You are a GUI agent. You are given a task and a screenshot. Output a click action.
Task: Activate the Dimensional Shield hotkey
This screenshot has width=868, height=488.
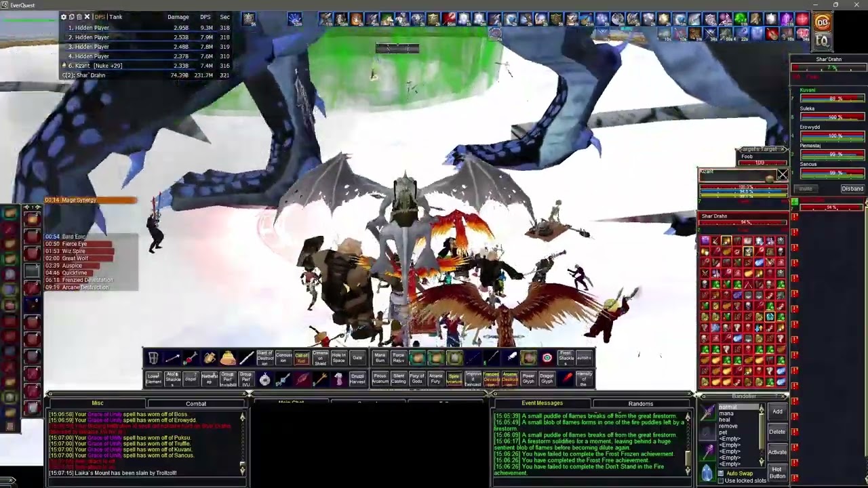coord(320,358)
